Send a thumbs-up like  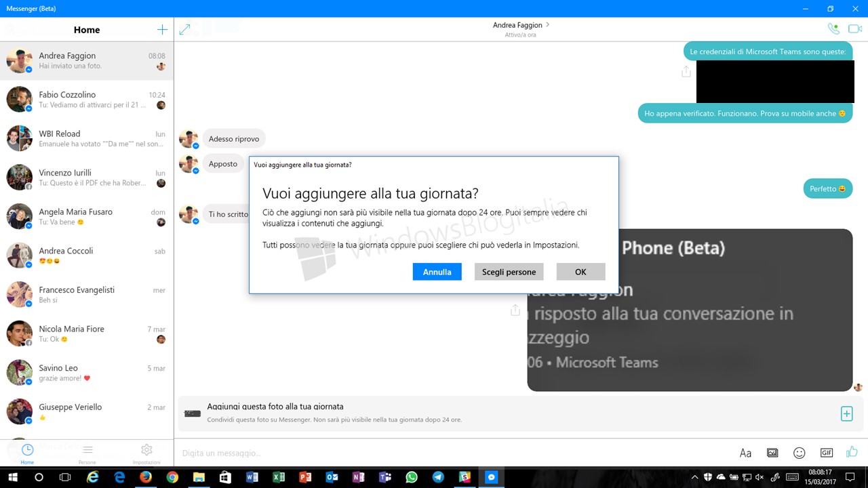pos(852,452)
